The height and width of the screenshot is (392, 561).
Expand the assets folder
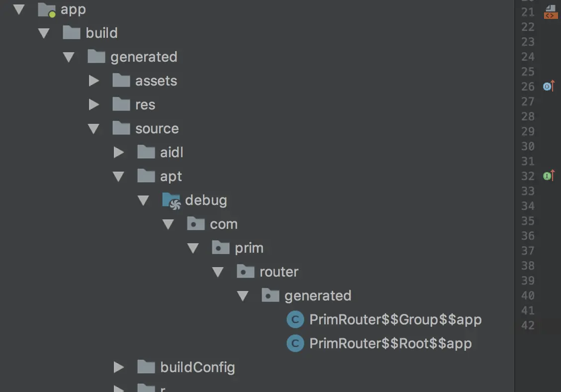point(93,81)
